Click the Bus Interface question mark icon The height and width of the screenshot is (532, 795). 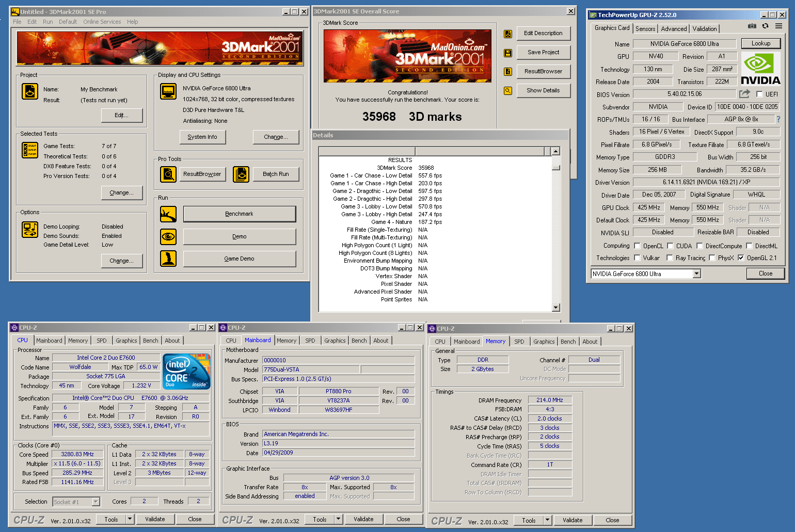(778, 119)
